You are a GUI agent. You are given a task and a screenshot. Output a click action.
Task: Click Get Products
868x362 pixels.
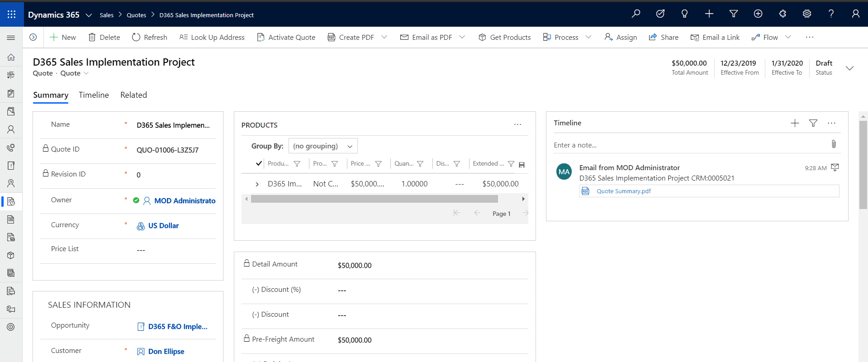(504, 37)
